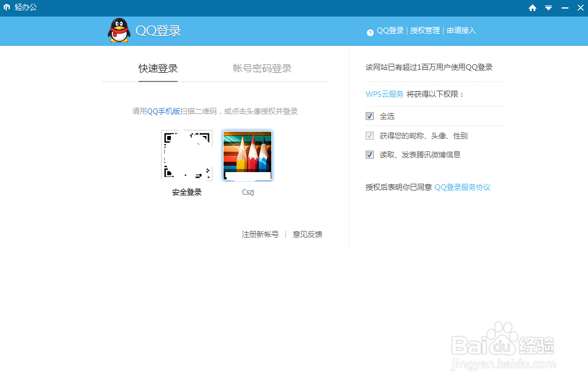Minimize the 轻办公 window
This screenshot has width=588, height=384.
click(565, 8)
